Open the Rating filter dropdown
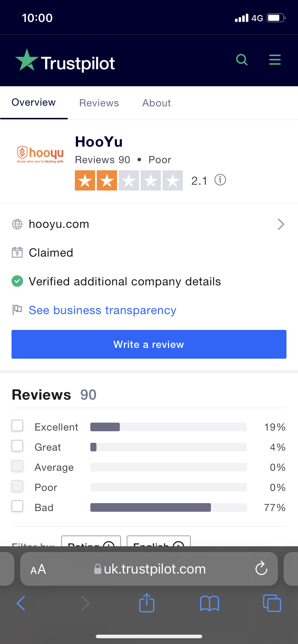This screenshot has height=644, width=298. (x=91, y=542)
